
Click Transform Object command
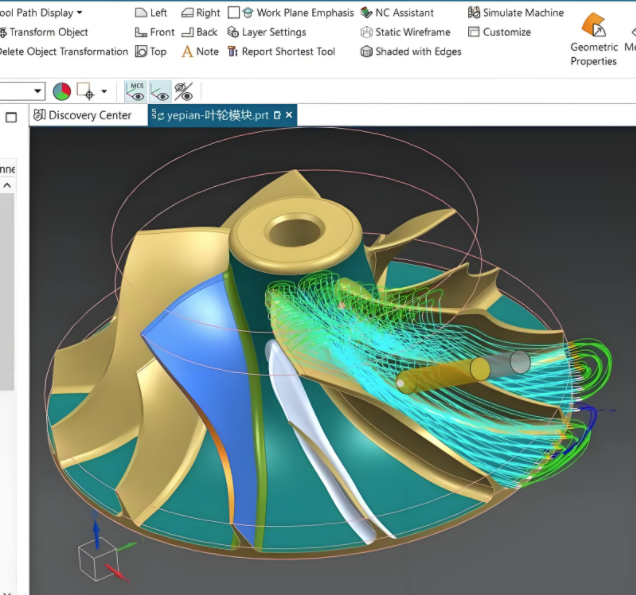(44, 32)
